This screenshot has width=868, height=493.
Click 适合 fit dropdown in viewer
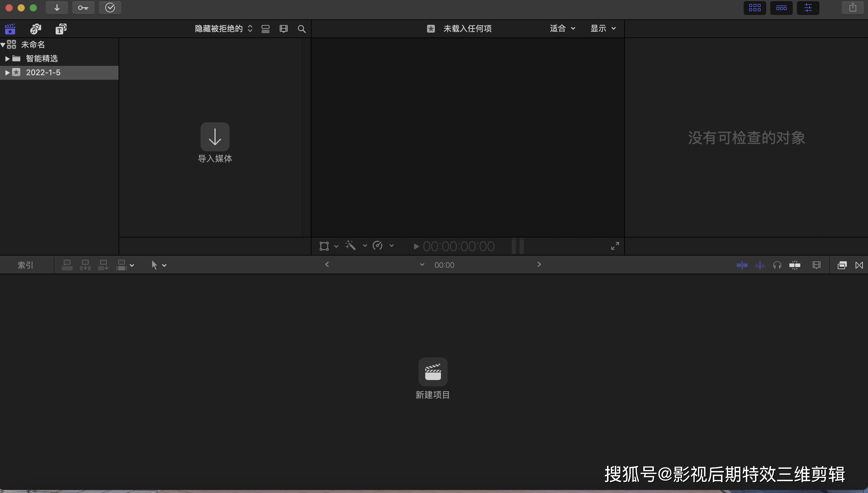561,28
